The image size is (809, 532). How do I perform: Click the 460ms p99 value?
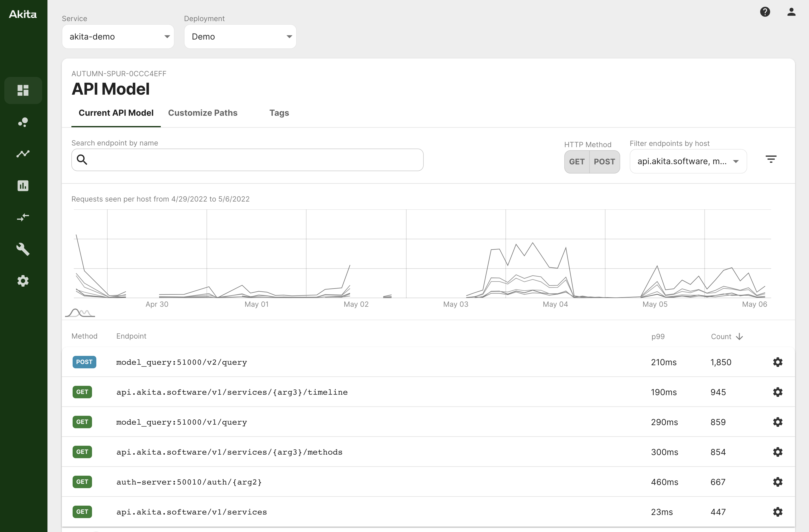pos(665,482)
